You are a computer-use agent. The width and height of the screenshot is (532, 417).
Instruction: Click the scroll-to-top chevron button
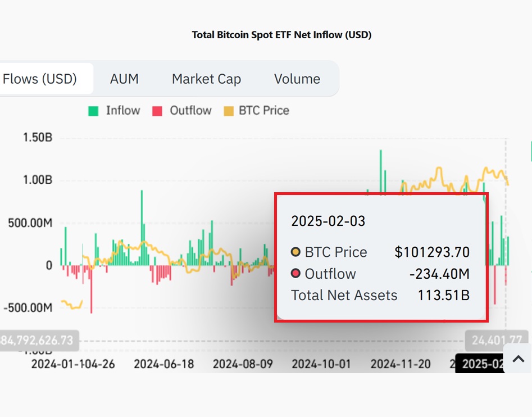tap(519, 359)
